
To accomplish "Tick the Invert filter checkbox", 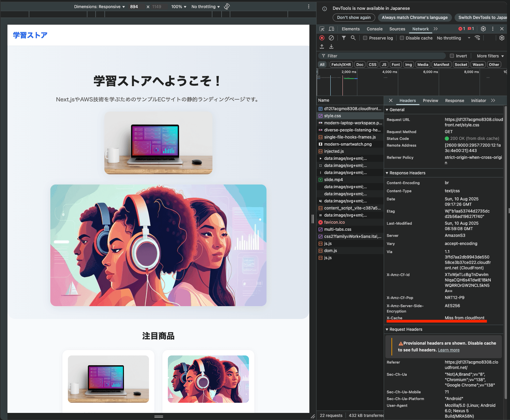I will pos(452,56).
